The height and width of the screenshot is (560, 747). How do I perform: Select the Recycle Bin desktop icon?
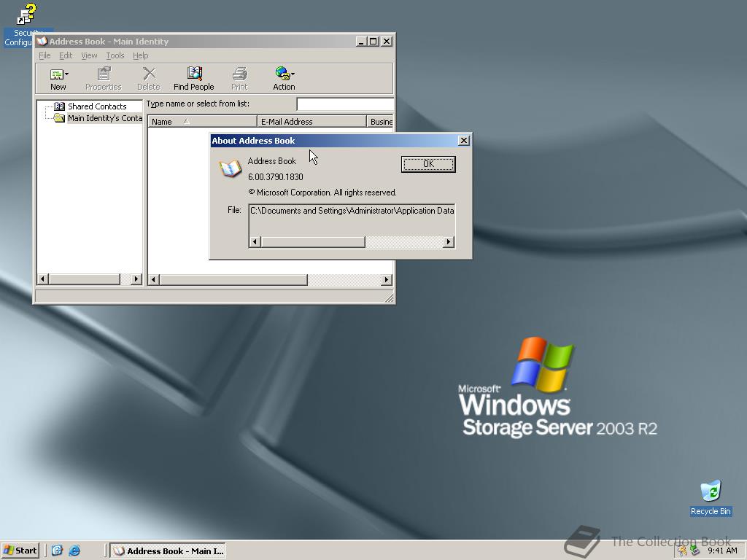tap(711, 498)
